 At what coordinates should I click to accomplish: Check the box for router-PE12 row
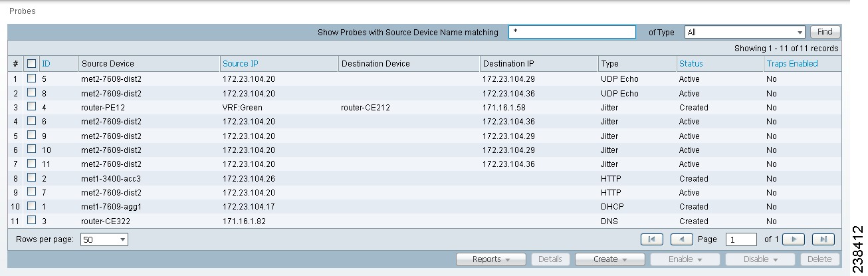[31, 106]
